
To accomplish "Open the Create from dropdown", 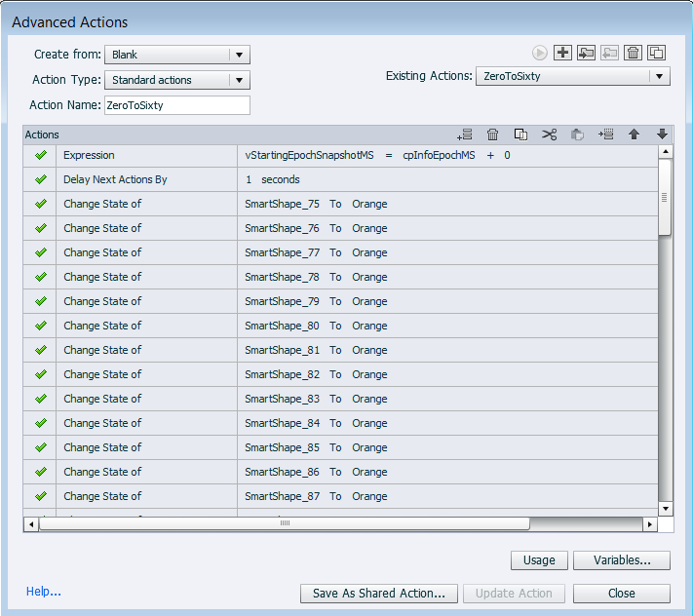I will 176,55.
